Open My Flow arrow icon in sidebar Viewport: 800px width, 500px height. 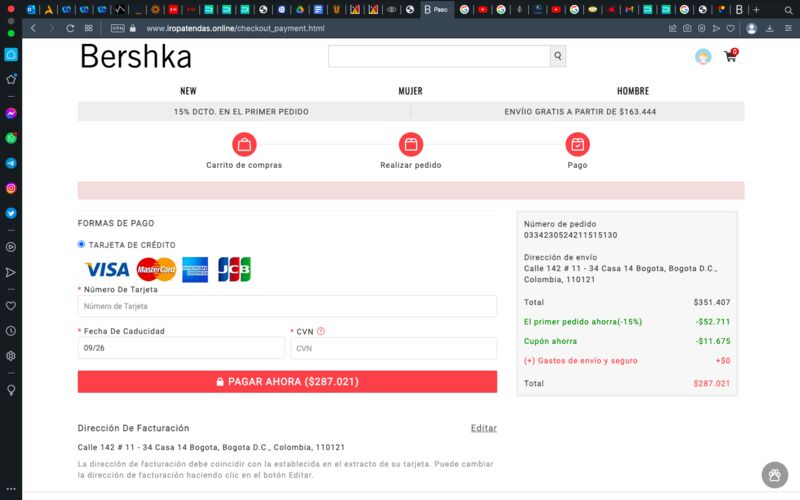[11, 272]
